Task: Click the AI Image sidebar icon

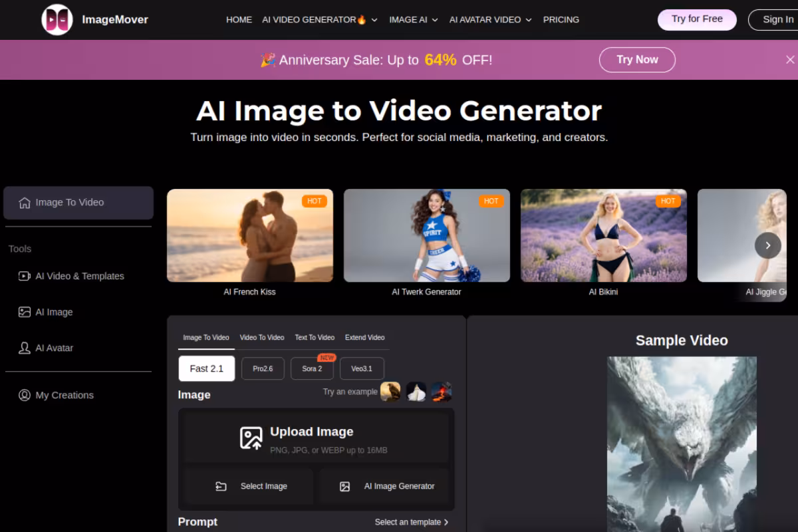Action: click(x=25, y=312)
